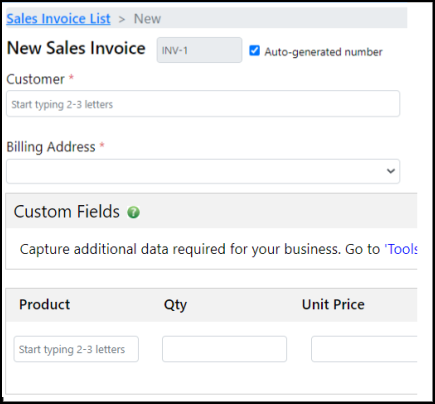
Task: Click the Qty input field
Action: [224, 349]
